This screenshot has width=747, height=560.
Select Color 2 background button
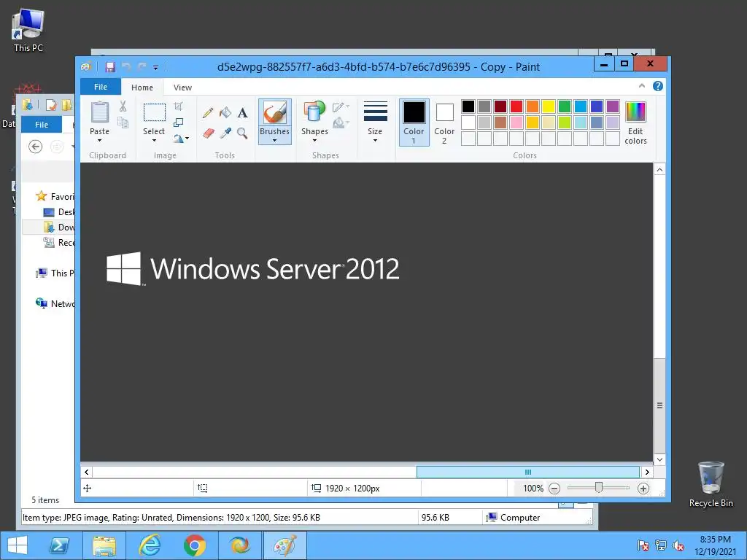point(444,122)
